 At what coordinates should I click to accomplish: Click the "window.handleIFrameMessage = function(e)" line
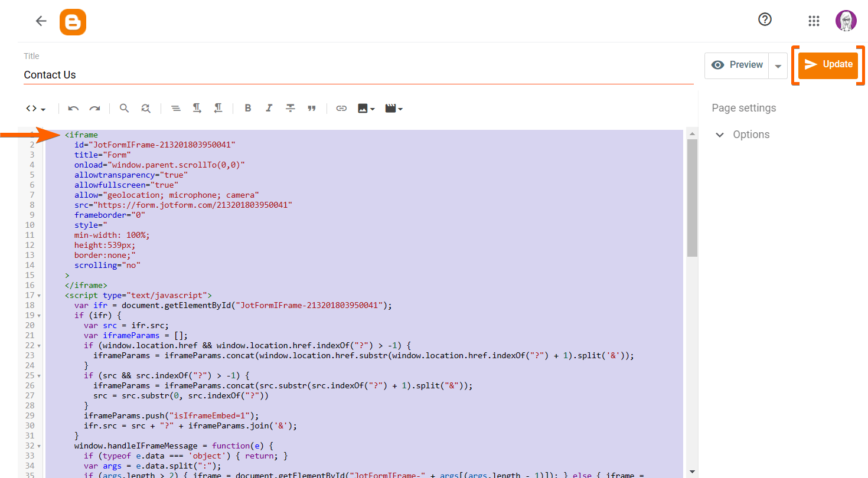(174, 446)
